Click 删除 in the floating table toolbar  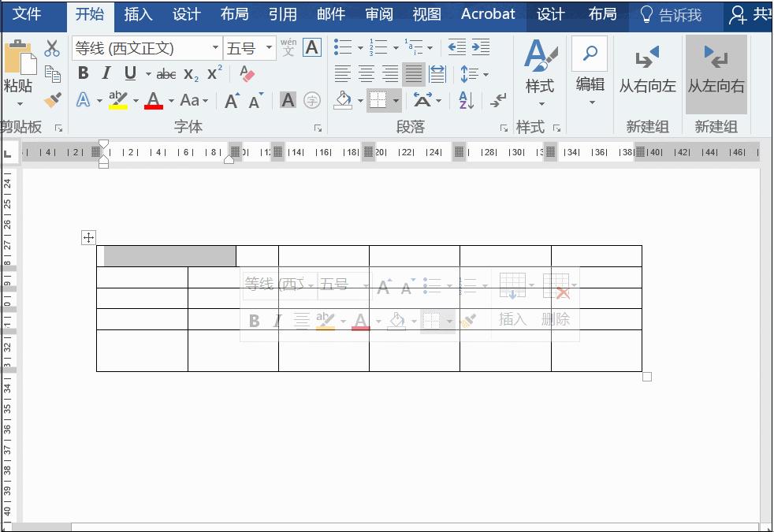pos(556,321)
